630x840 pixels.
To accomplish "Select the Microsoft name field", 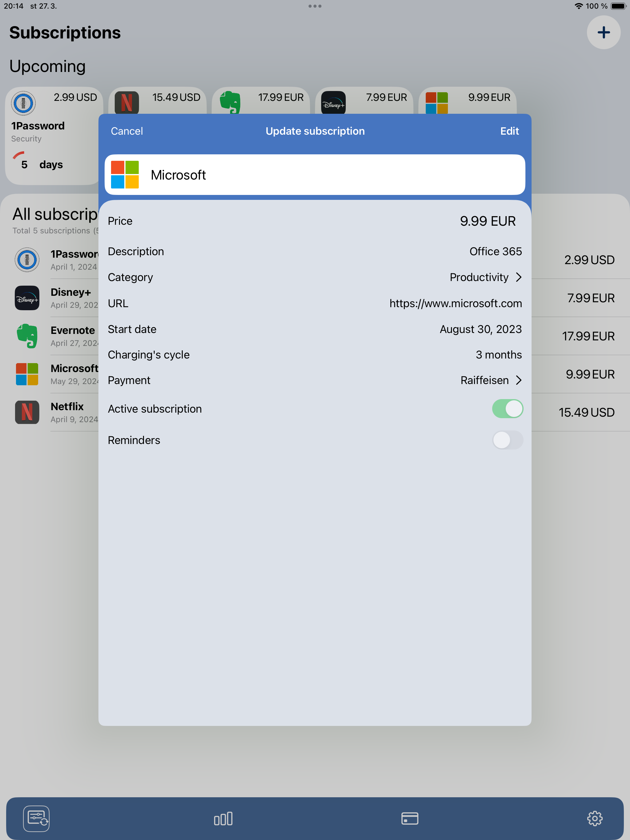I will [x=315, y=175].
